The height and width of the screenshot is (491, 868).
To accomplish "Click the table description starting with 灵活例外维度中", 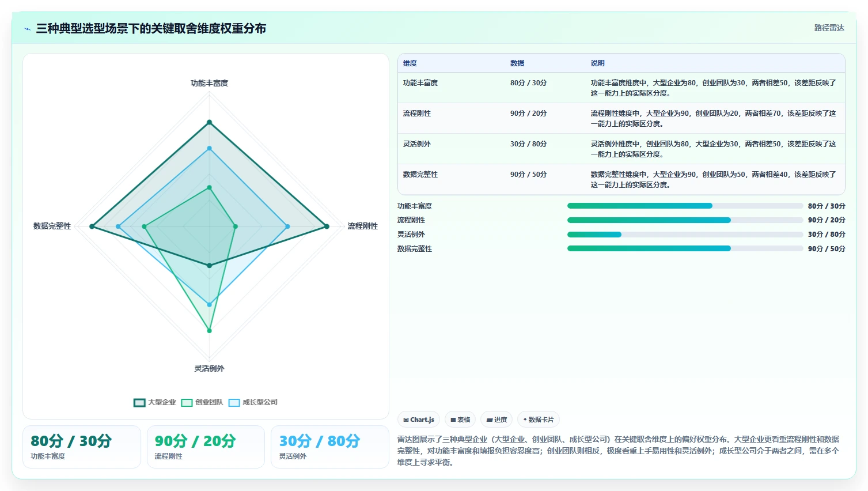I will tap(713, 149).
